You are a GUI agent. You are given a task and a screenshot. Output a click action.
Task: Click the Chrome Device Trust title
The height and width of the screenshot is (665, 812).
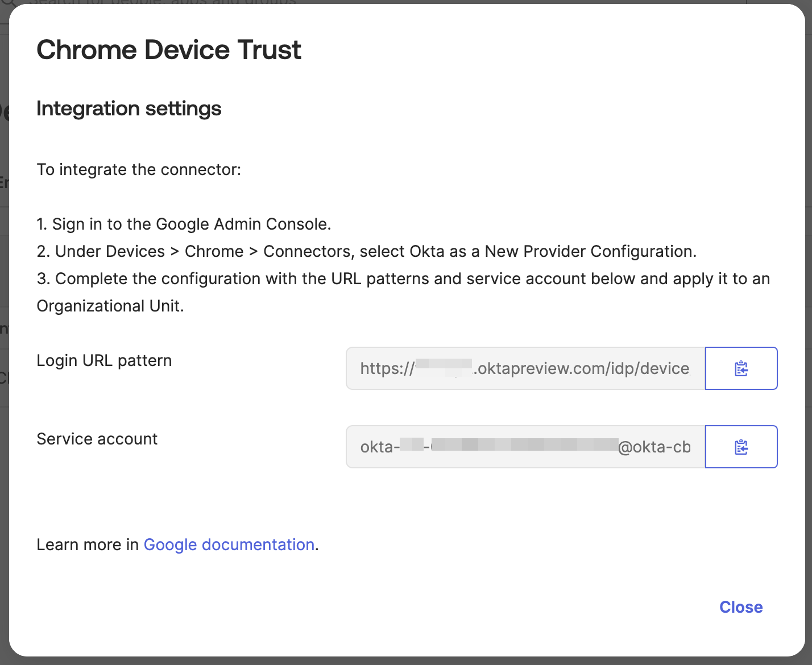pyautogui.click(x=169, y=50)
